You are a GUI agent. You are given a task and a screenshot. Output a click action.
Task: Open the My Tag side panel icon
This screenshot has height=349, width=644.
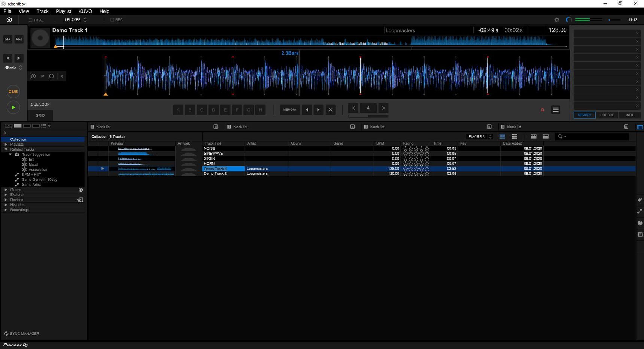click(x=640, y=200)
